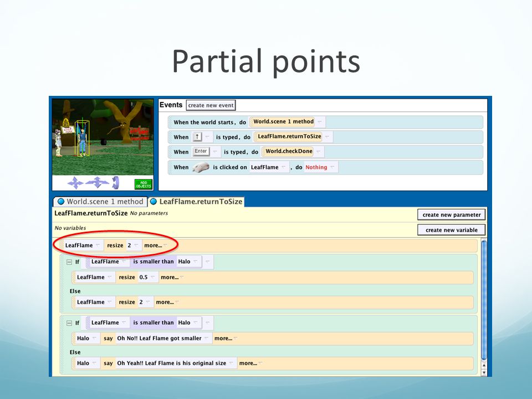Switch to World.scene 1 method tab
Image resolution: width=532 pixels, height=399 pixels.
pos(100,202)
